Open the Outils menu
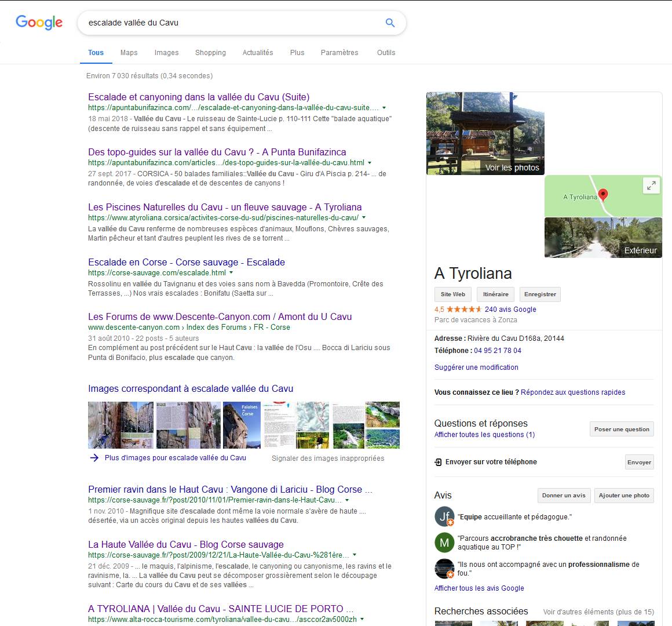This screenshot has height=626, width=672. pyautogui.click(x=386, y=53)
